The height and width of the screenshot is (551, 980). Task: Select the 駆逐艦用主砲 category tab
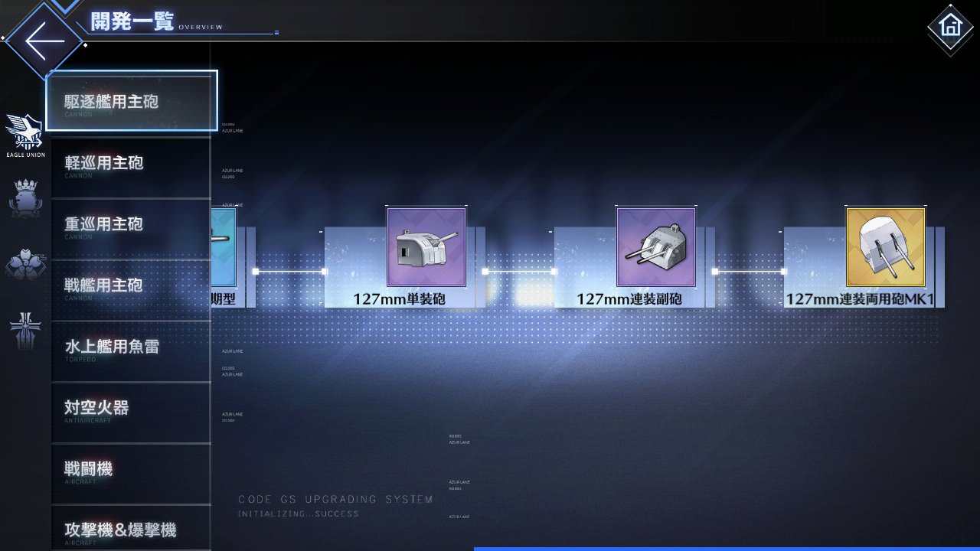(132, 100)
